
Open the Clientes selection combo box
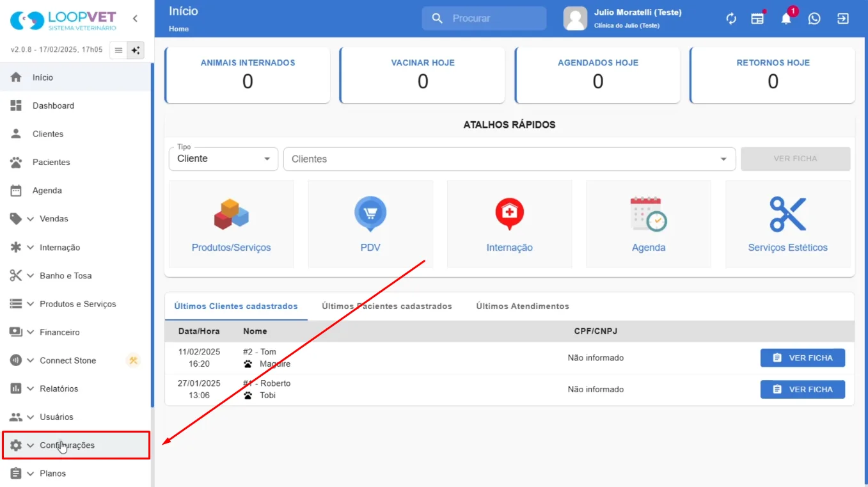coord(509,159)
